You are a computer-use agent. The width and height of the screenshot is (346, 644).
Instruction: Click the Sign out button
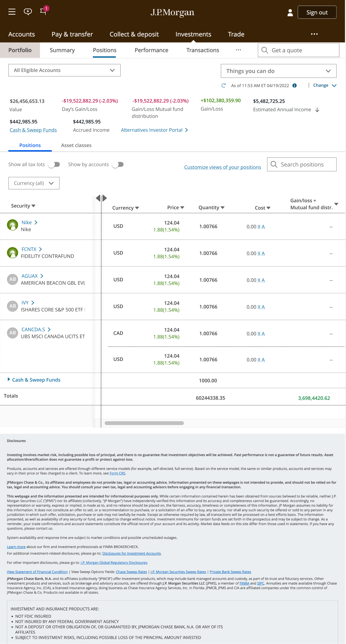pyautogui.click(x=317, y=12)
